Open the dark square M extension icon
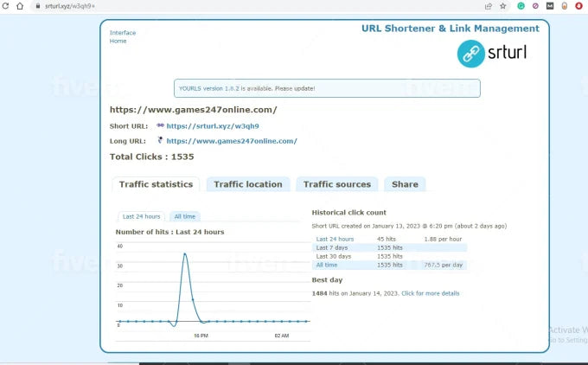 point(550,6)
